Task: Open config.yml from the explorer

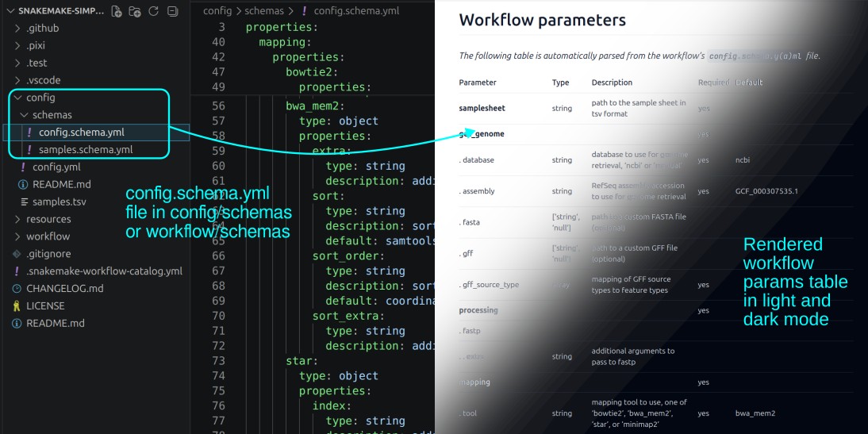Action: point(56,167)
